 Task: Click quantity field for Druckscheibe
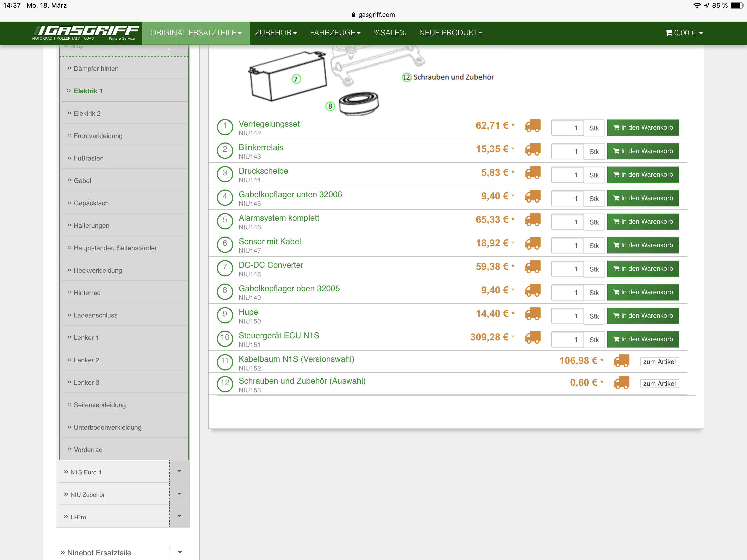[567, 175]
